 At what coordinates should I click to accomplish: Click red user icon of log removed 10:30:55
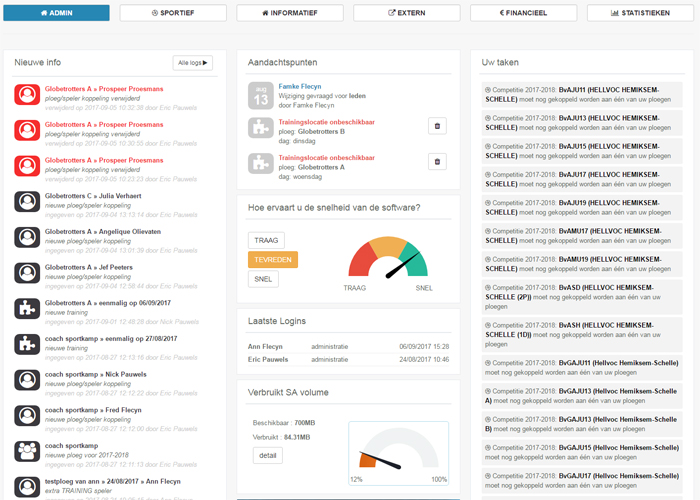pos(27,130)
